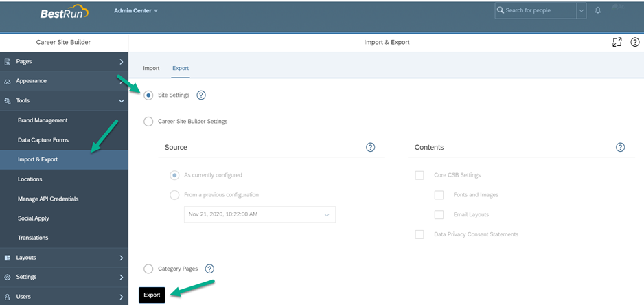Image resolution: width=644 pixels, height=305 pixels.
Task: Click the black Export button
Action: point(152,295)
